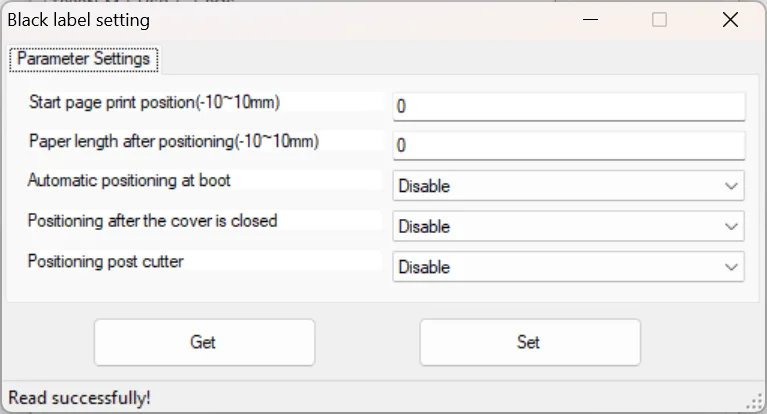Click the Paper length after positioning label
This screenshot has width=767, height=414.
(174, 142)
